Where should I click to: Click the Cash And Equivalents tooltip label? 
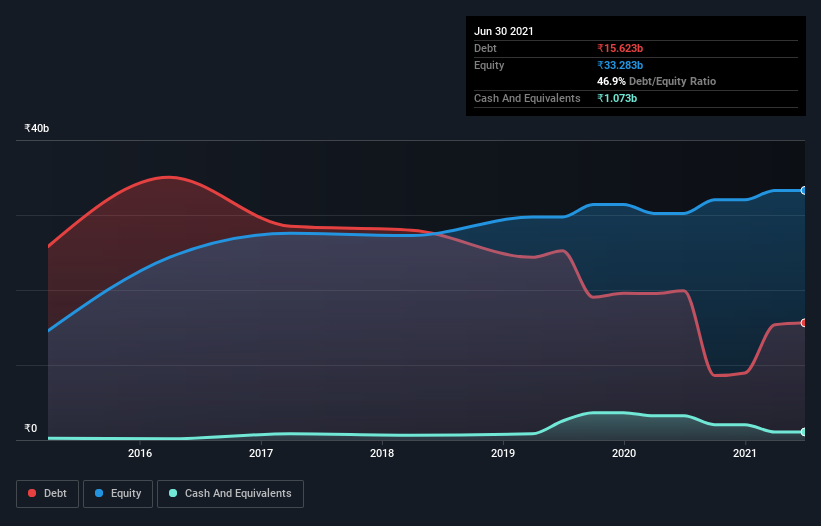527,98
